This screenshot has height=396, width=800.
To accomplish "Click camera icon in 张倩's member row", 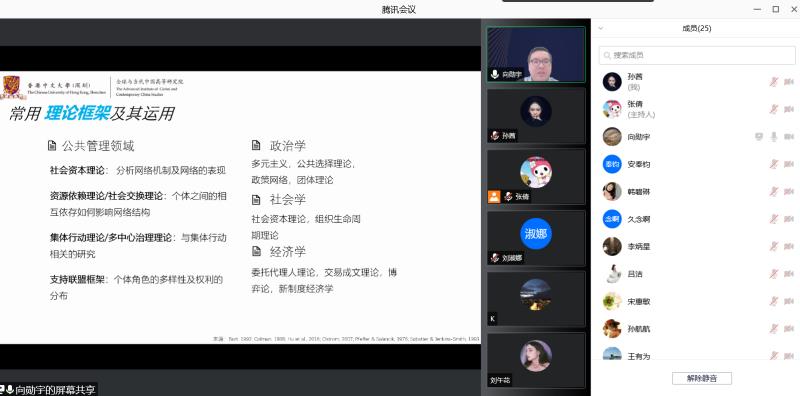I will pos(789,109).
